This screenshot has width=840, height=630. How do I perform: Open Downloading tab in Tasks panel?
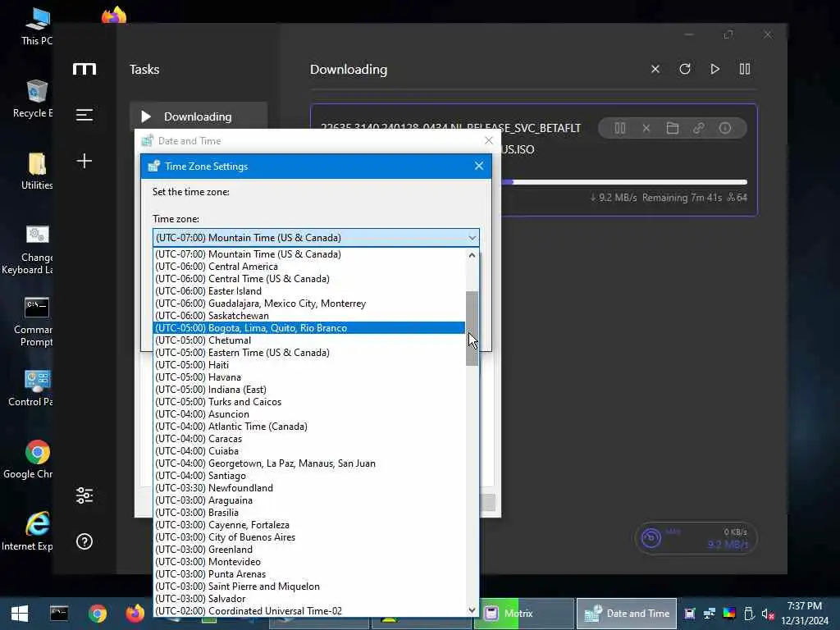tap(199, 116)
